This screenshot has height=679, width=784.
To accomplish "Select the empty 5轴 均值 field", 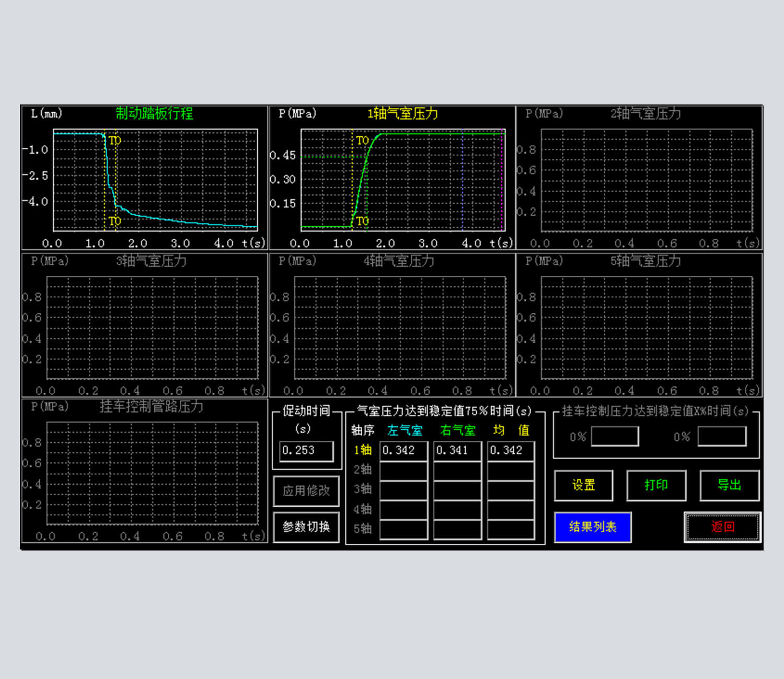I will tap(511, 529).
